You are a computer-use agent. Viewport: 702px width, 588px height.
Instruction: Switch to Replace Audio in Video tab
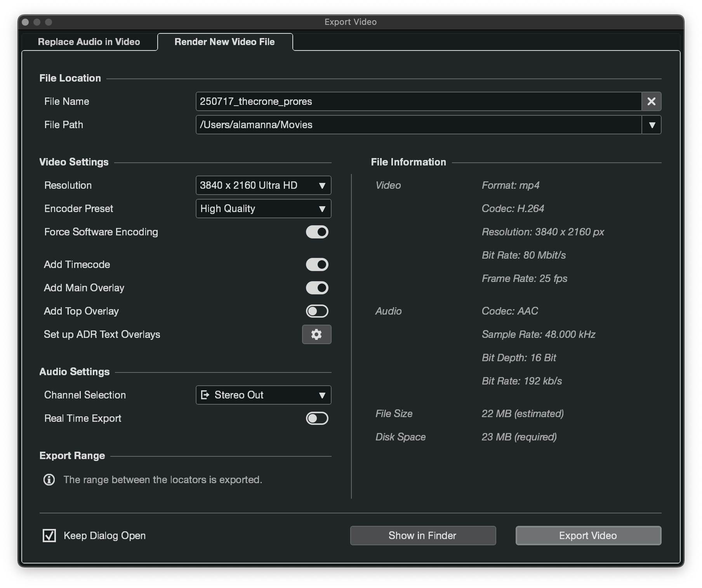pyautogui.click(x=89, y=42)
